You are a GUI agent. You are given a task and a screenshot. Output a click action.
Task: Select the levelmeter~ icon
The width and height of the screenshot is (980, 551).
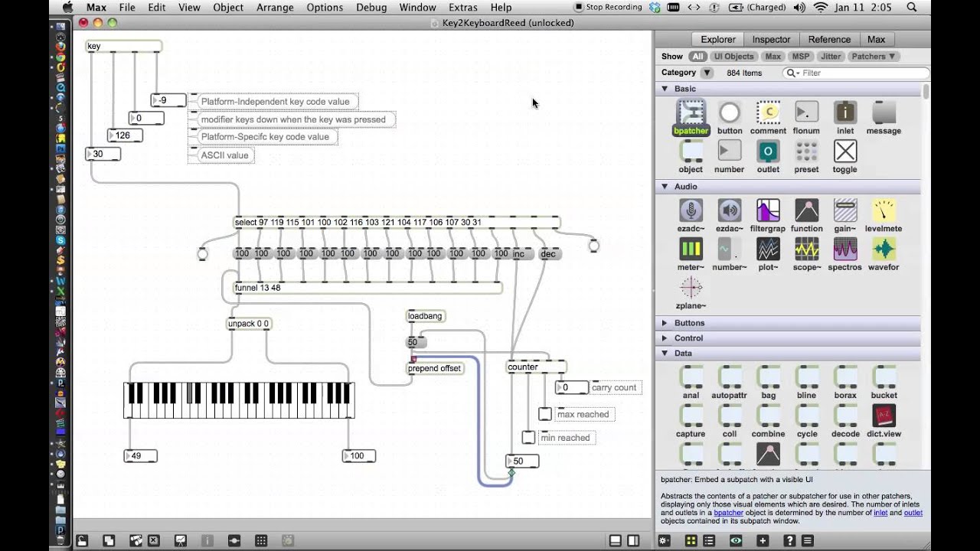tap(884, 210)
